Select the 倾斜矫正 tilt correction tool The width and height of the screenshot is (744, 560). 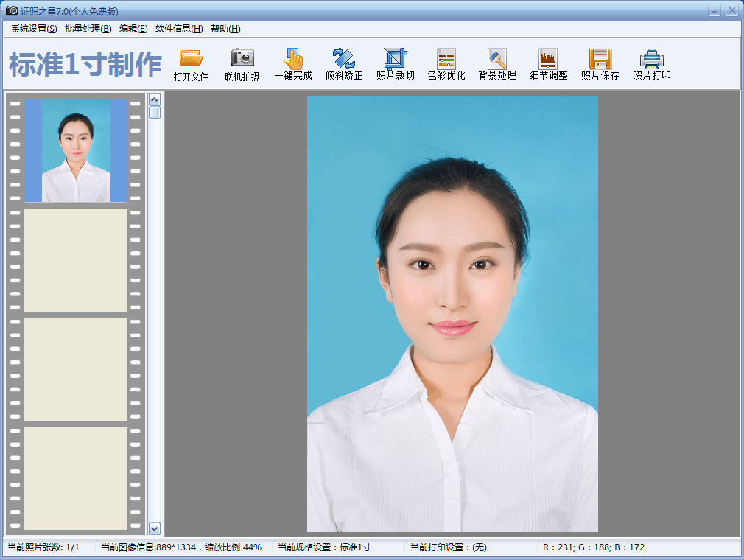point(345,63)
